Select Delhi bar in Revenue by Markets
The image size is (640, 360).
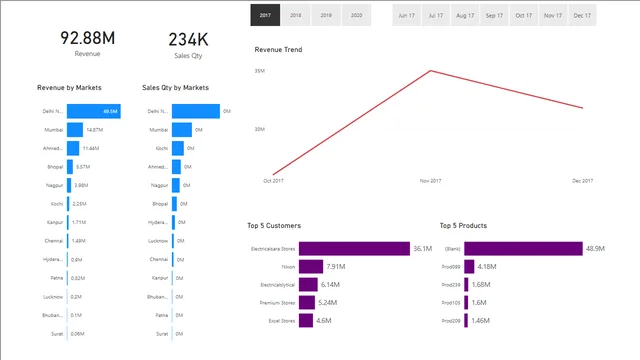(x=94, y=111)
